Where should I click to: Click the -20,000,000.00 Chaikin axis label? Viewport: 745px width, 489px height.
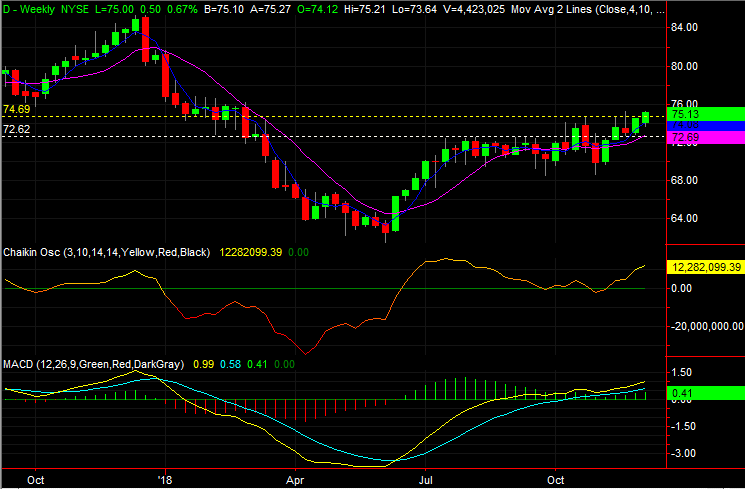click(707, 326)
